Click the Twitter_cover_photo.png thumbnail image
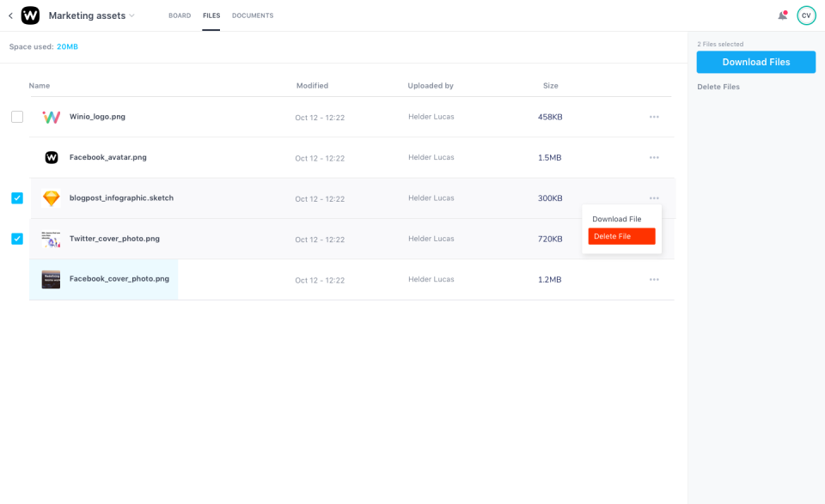Screen dimensions: 825x504 tap(51, 239)
